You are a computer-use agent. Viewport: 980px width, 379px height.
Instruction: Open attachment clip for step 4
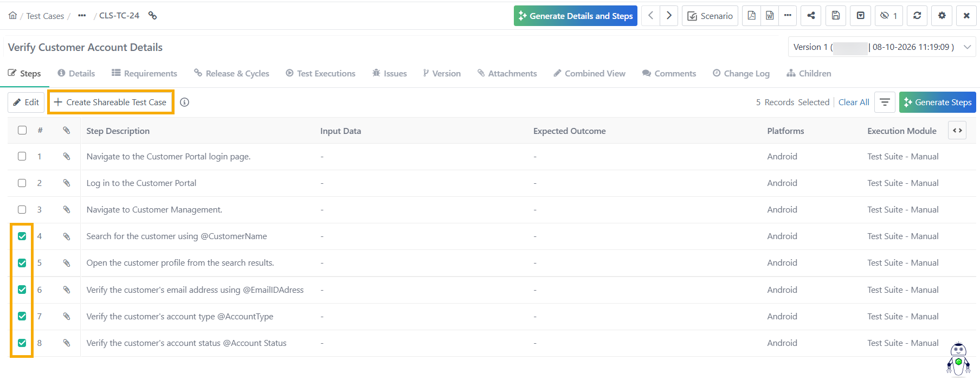67,236
